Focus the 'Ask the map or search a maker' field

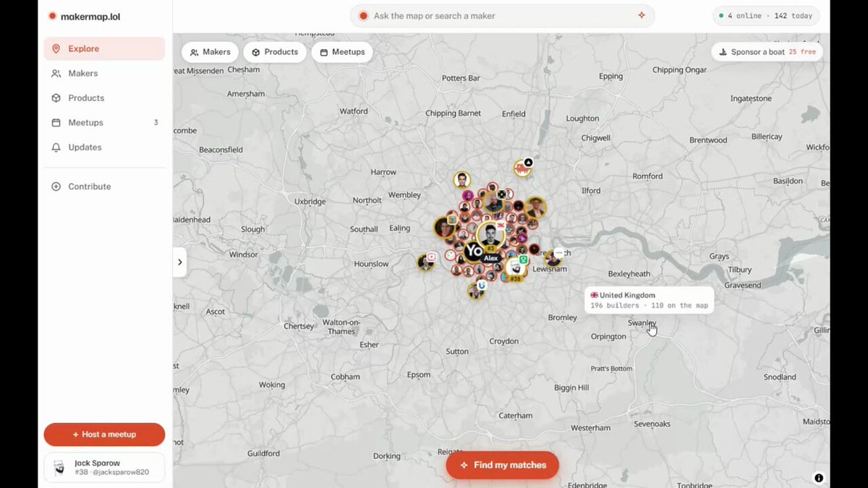503,16
